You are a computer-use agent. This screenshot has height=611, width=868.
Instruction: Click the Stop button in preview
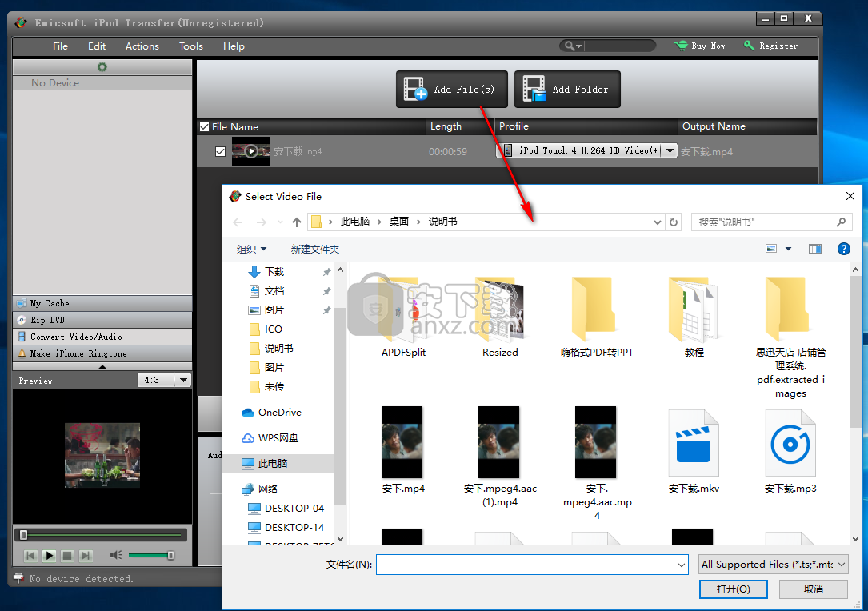(x=67, y=555)
